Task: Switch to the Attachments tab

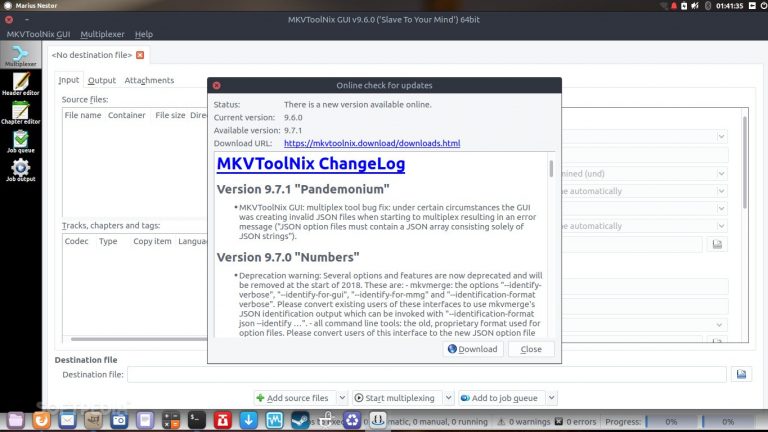Action: coord(149,80)
